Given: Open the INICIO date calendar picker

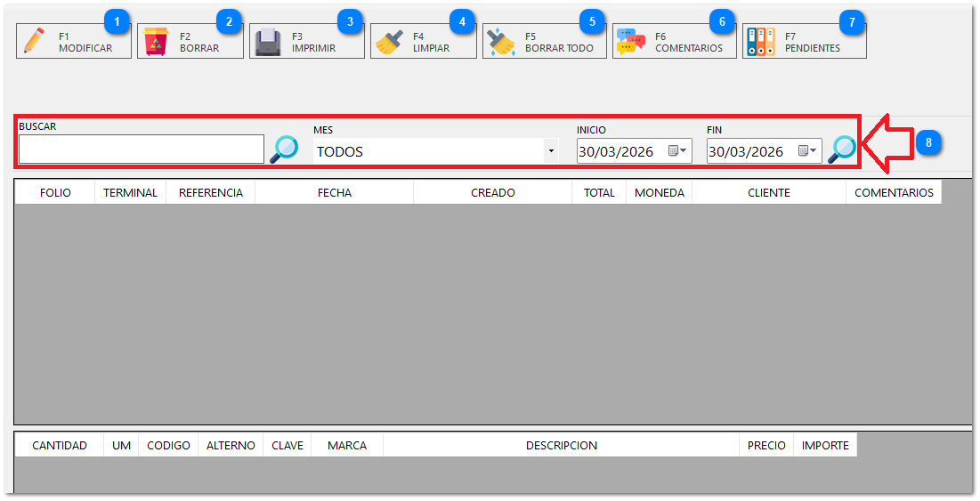Looking at the screenshot, I should click(x=676, y=150).
